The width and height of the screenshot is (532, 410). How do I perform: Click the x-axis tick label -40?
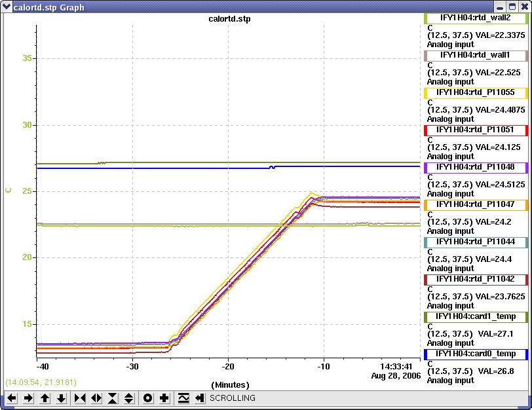[43, 367]
